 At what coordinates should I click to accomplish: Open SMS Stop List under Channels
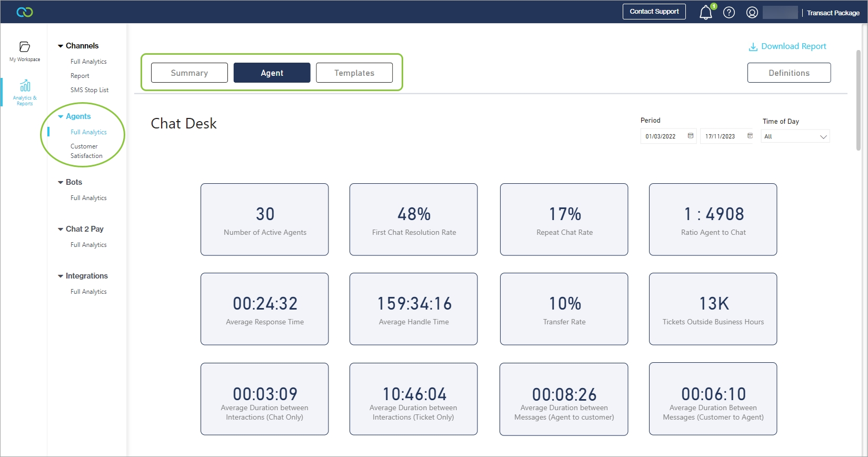coord(89,90)
